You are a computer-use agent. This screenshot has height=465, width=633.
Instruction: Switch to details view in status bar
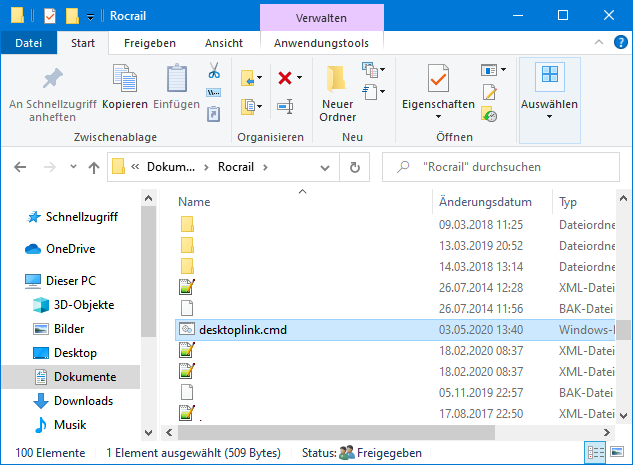click(x=597, y=451)
